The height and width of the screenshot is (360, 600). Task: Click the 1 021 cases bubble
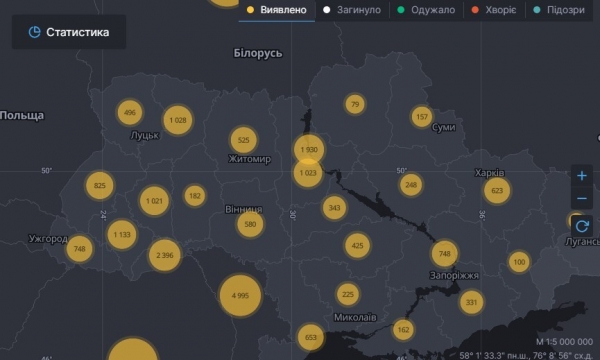pyautogui.click(x=154, y=201)
